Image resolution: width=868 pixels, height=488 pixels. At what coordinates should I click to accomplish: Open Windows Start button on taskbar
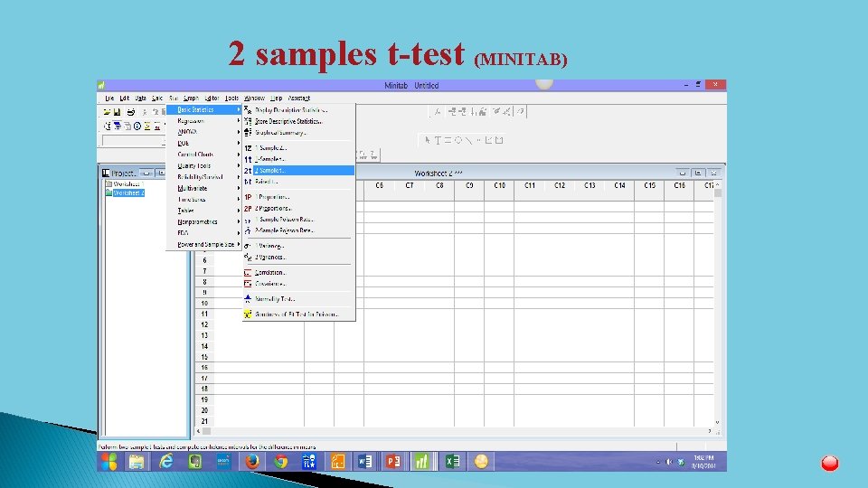click(109, 462)
